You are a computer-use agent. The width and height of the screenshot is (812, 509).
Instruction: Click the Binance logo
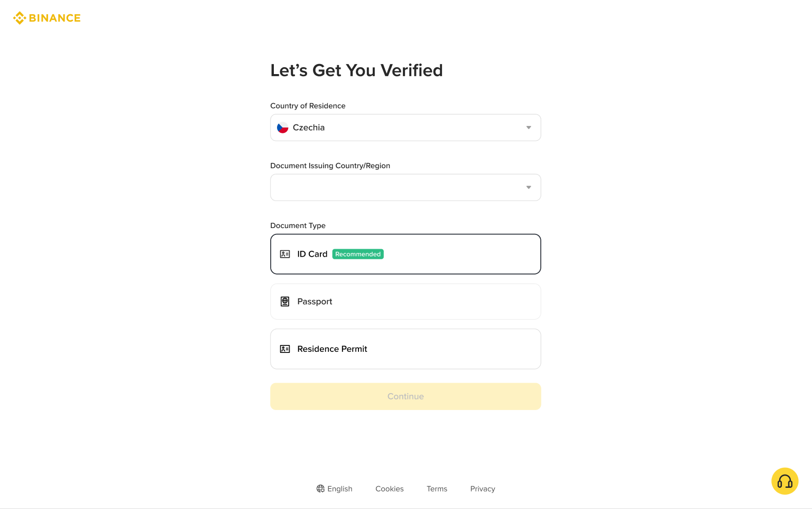[47, 18]
